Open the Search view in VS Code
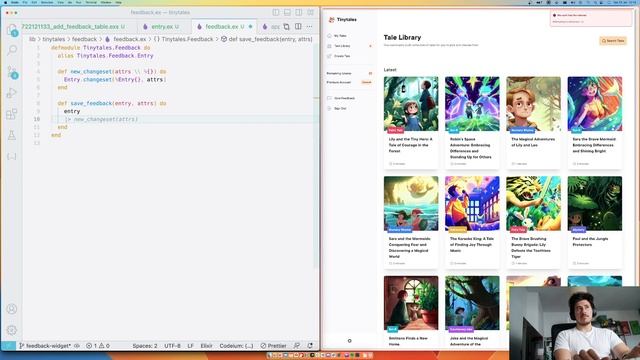The image size is (640, 360). [12, 50]
